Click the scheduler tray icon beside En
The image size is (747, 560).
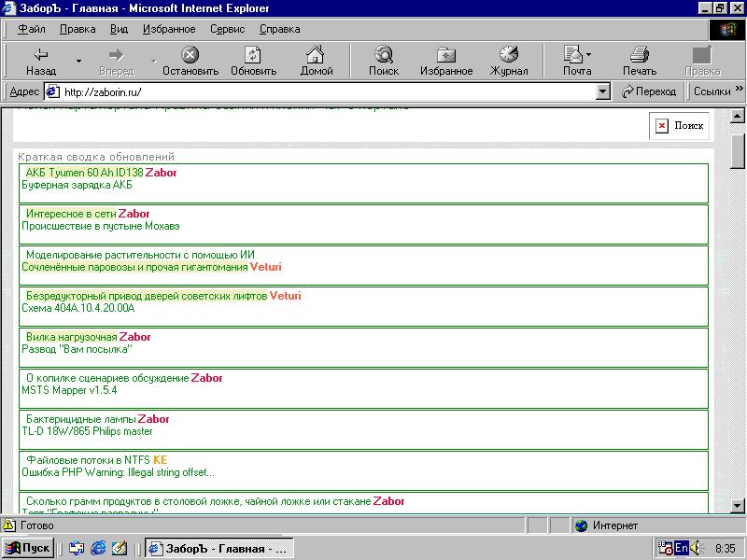tap(665, 548)
